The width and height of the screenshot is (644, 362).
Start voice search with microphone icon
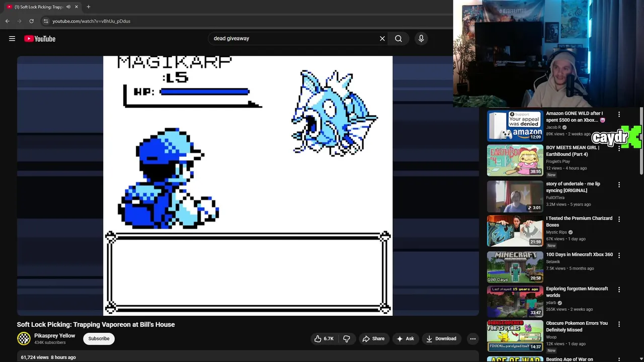coord(421,38)
